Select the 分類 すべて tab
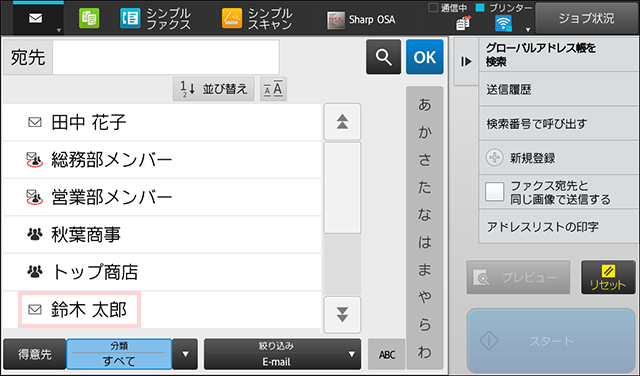Image resolution: width=640 pixels, height=376 pixels. (x=119, y=354)
